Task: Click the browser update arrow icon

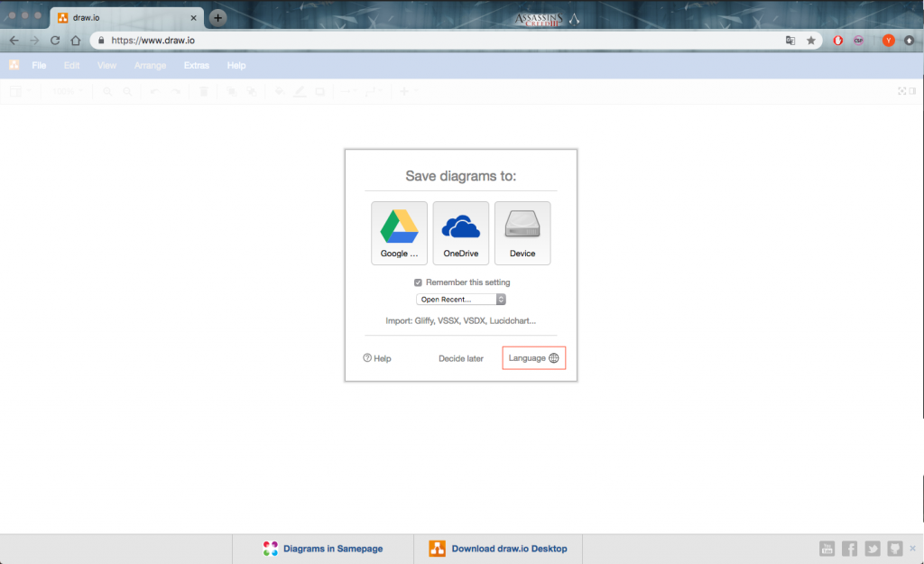Action: click(x=910, y=40)
